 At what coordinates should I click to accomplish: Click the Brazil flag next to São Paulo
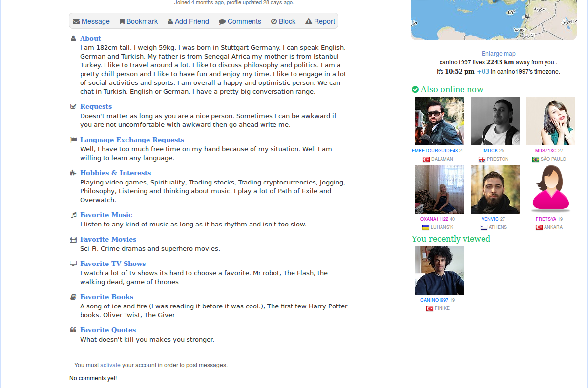point(535,159)
